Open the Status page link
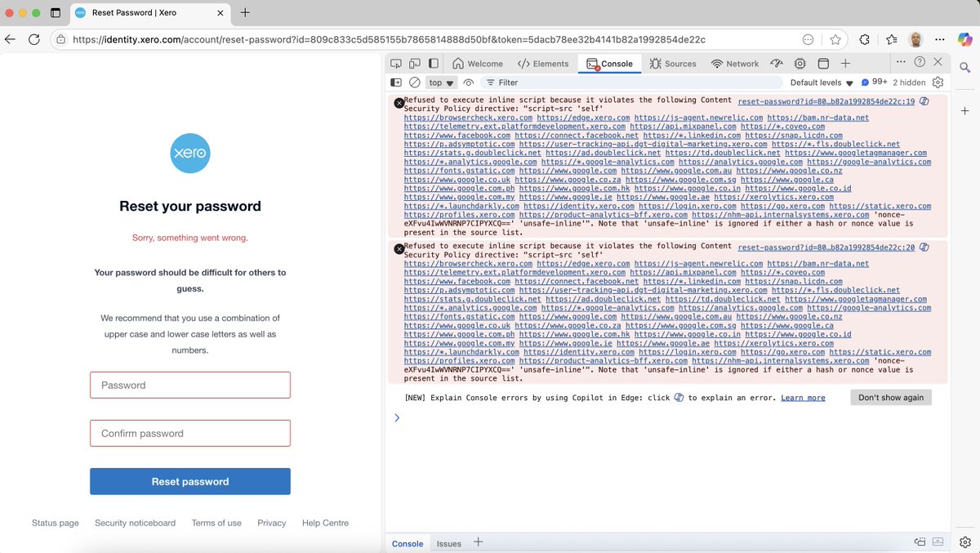980x553 pixels. coord(56,523)
